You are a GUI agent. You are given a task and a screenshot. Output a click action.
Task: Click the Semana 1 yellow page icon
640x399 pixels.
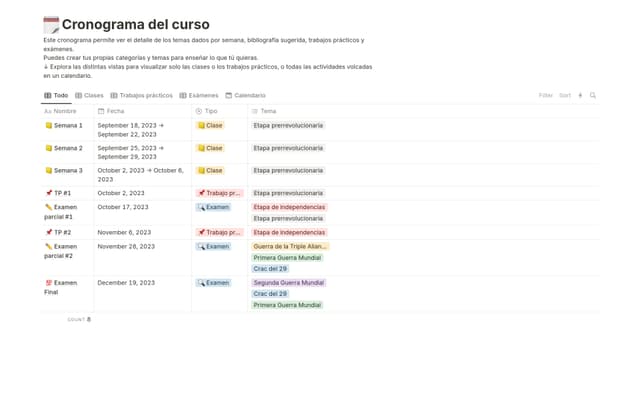tap(49, 126)
